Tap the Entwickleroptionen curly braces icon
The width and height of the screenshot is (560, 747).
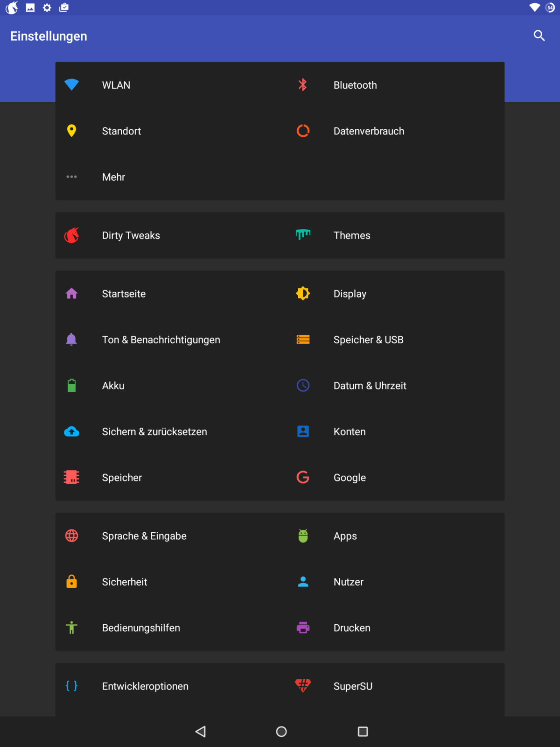(71, 686)
